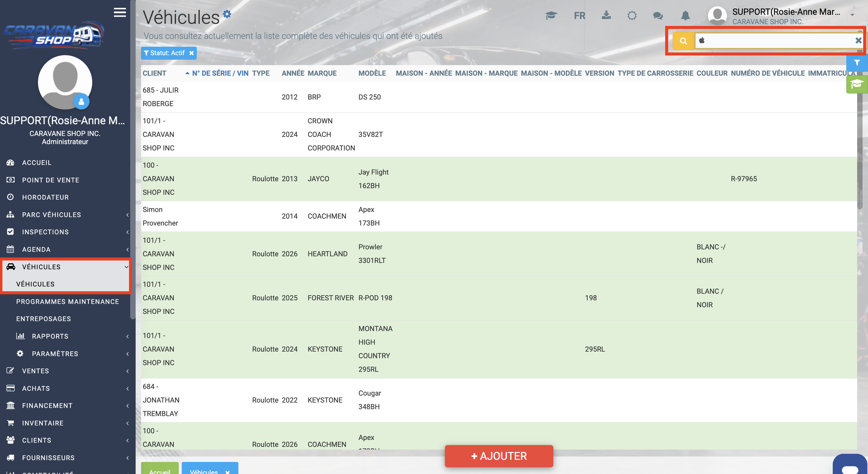The image size is (868, 474).
Task: Sort by Client column header
Action: pos(154,73)
